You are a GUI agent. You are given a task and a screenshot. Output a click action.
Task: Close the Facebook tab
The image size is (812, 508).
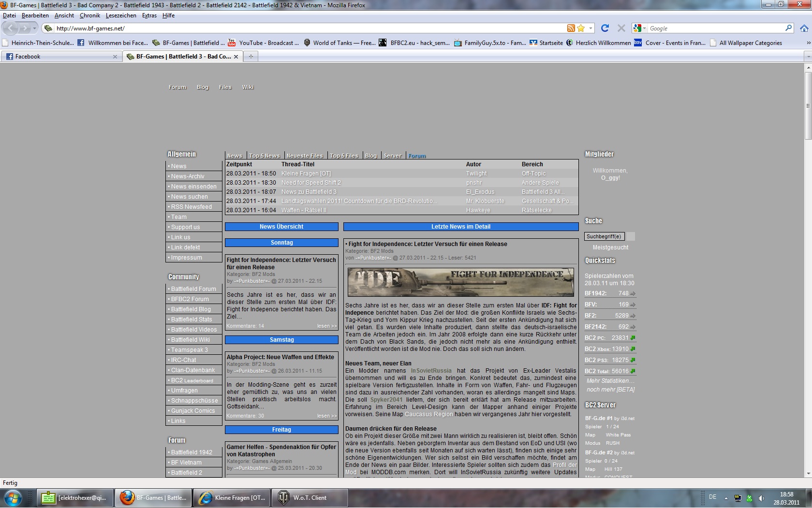click(115, 57)
